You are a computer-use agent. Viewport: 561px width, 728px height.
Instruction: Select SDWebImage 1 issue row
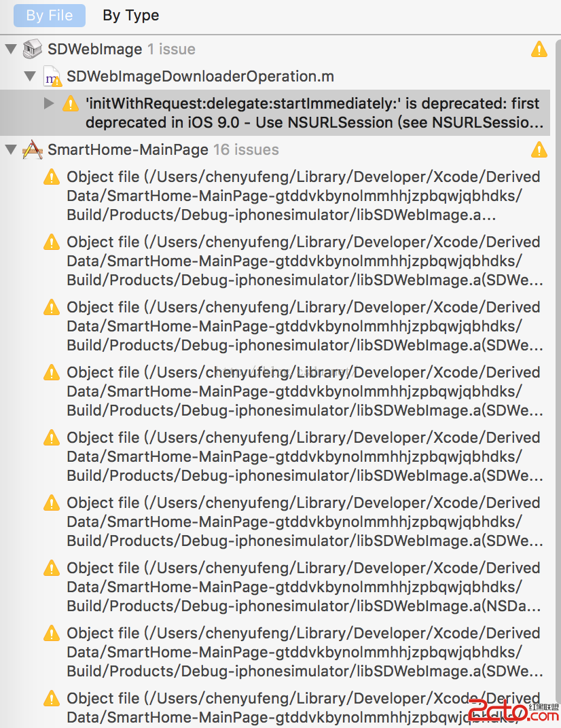275,49
